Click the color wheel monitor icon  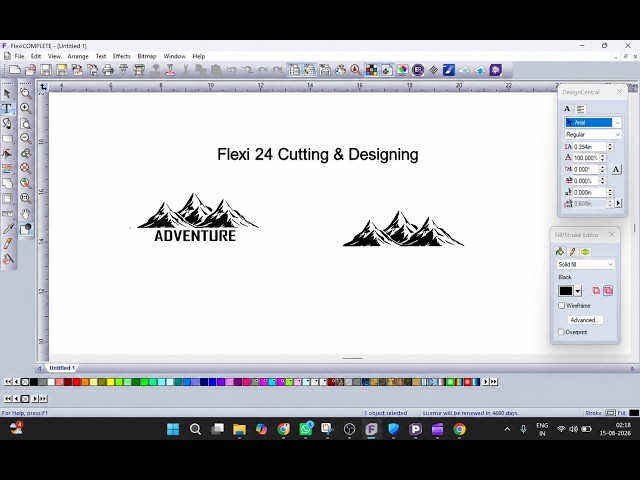click(x=402, y=70)
